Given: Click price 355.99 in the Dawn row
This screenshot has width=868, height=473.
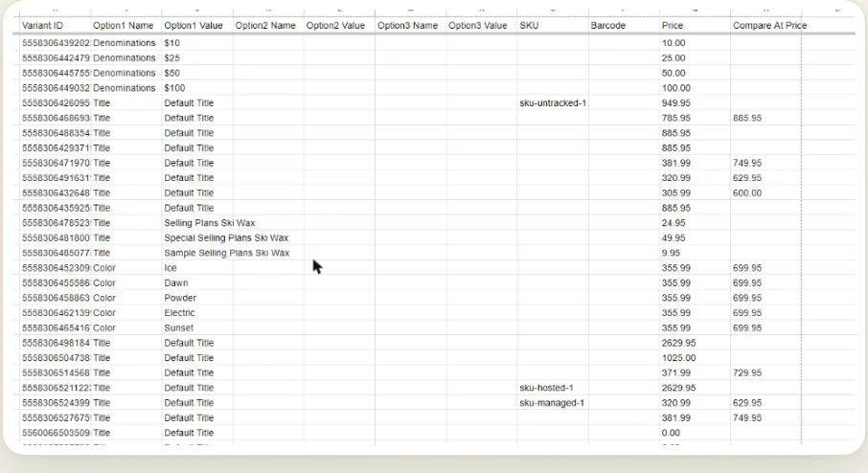Looking at the screenshot, I should (x=695, y=282).
